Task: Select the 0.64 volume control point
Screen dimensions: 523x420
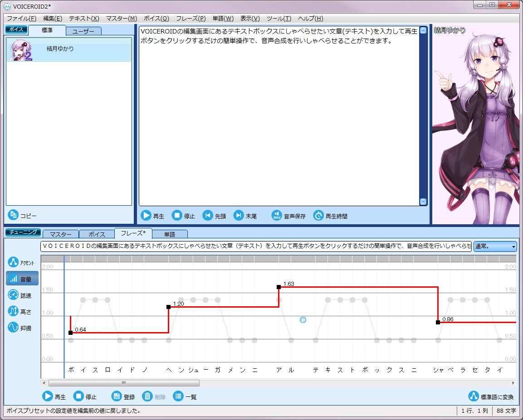Action: (x=70, y=333)
